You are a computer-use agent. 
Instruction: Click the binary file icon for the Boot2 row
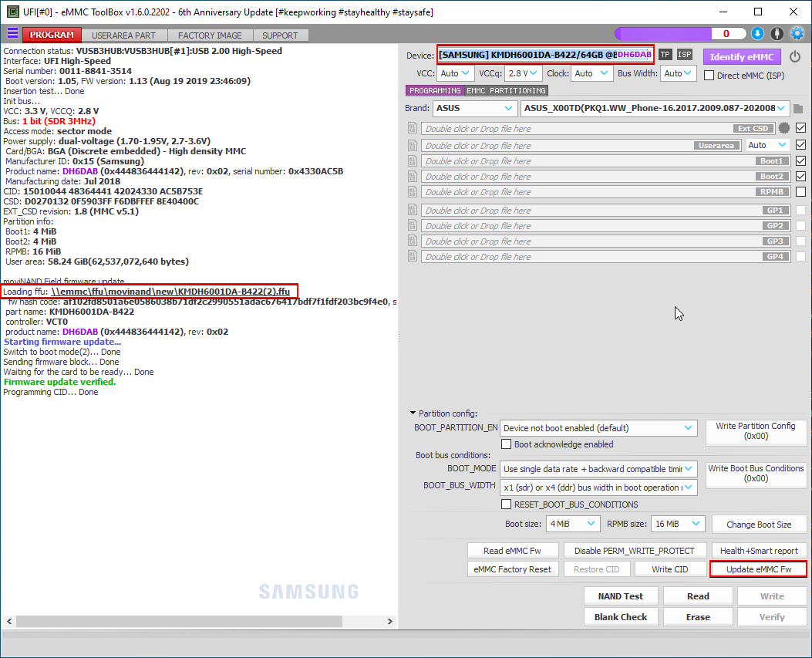413,177
